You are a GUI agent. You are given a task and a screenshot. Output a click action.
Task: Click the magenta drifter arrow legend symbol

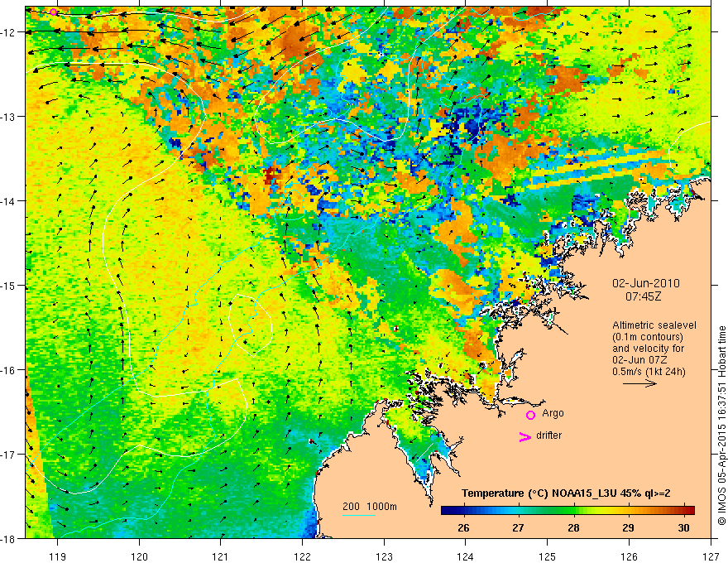click(524, 436)
